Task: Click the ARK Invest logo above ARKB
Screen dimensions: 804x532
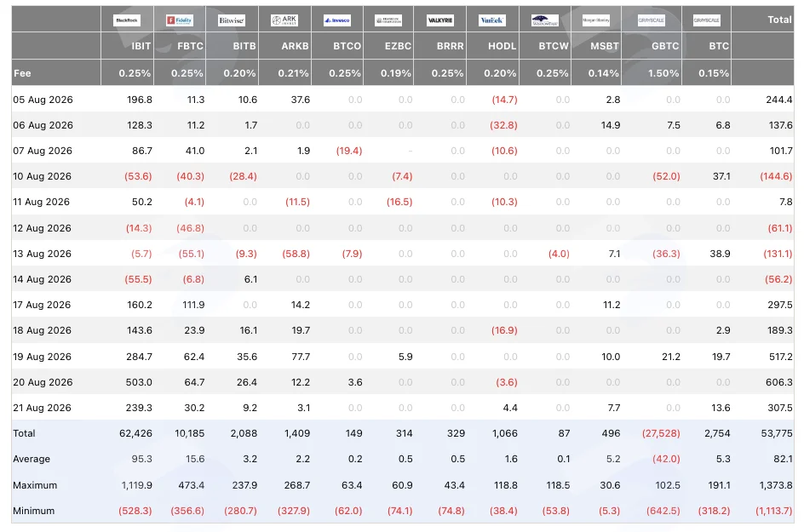Action: click(284, 20)
